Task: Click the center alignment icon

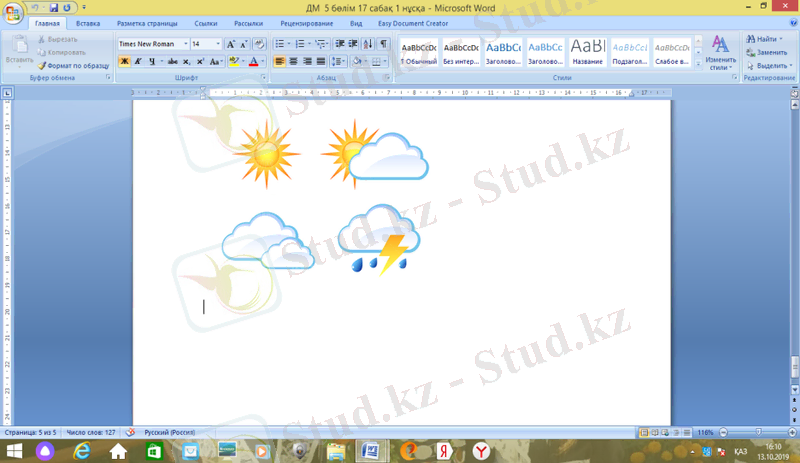Action: pyautogui.click(x=294, y=61)
